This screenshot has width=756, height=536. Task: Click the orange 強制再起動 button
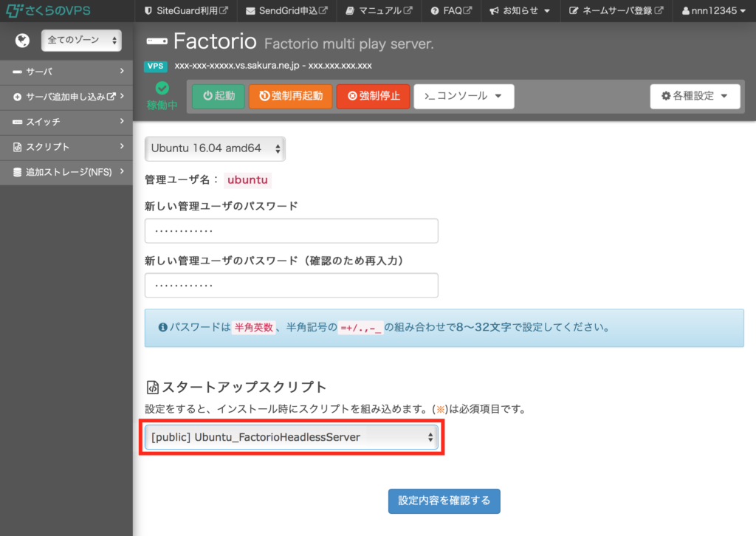click(x=291, y=96)
